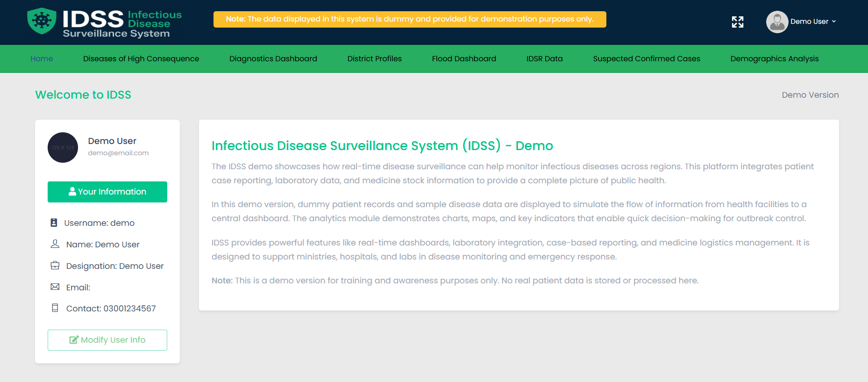
Task: Click the Modify User Info button
Action: pyautogui.click(x=107, y=340)
